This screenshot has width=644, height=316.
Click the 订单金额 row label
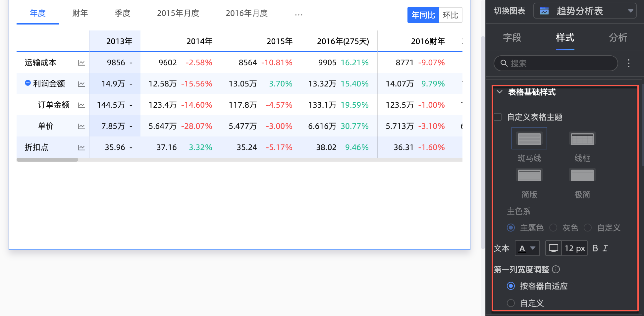(54, 105)
